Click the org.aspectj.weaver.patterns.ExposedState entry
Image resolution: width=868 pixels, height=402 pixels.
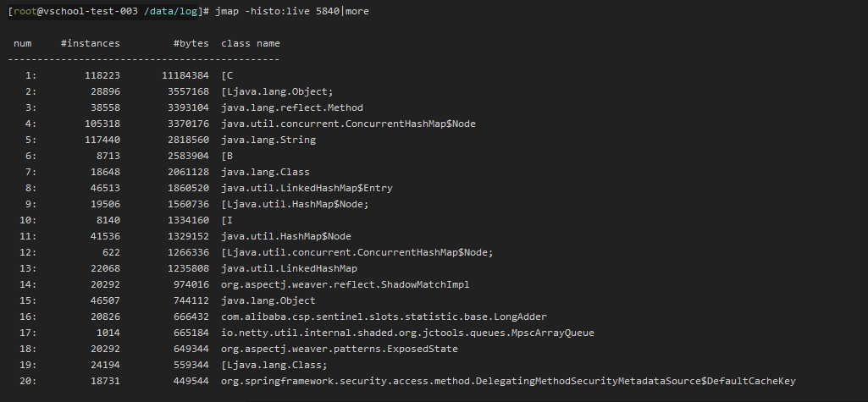coord(339,349)
